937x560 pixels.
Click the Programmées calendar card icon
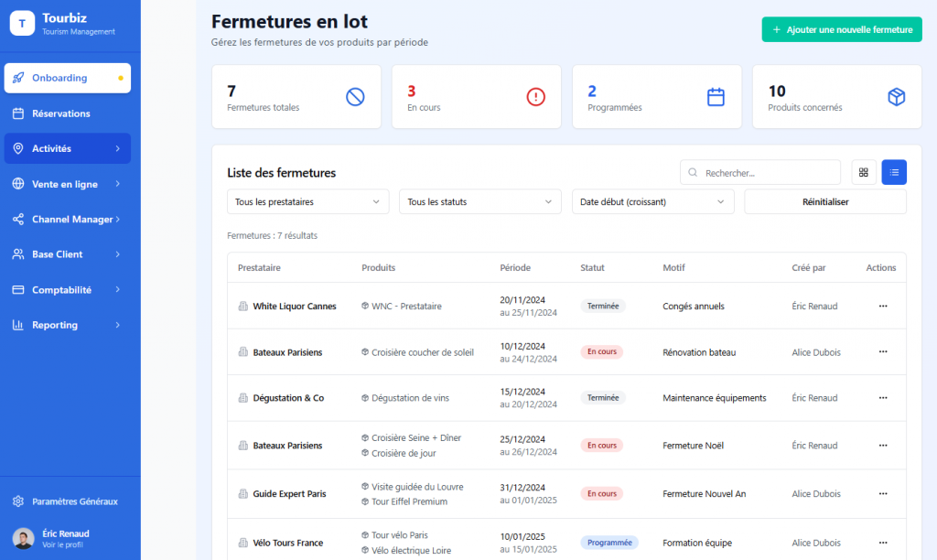(716, 97)
